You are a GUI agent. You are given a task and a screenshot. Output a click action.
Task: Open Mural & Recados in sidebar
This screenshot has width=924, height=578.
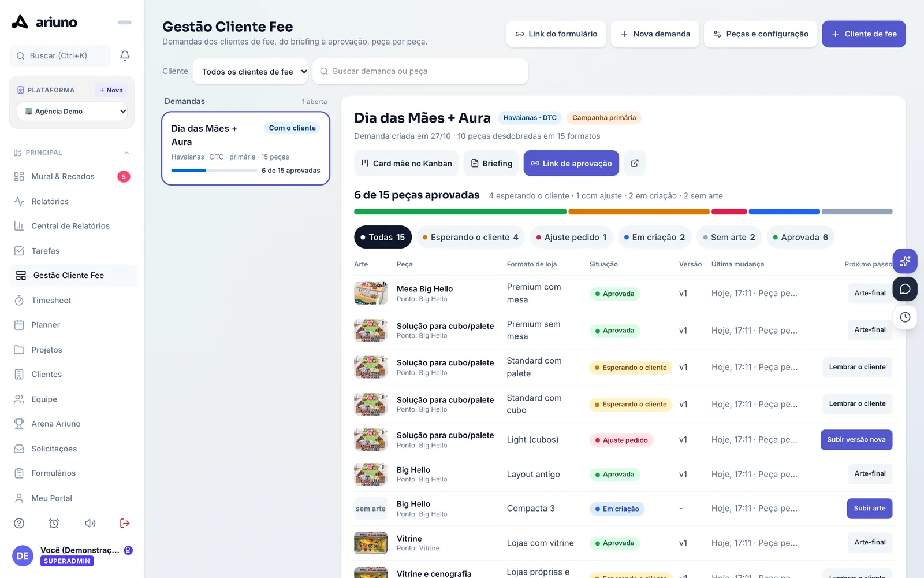point(73,177)
